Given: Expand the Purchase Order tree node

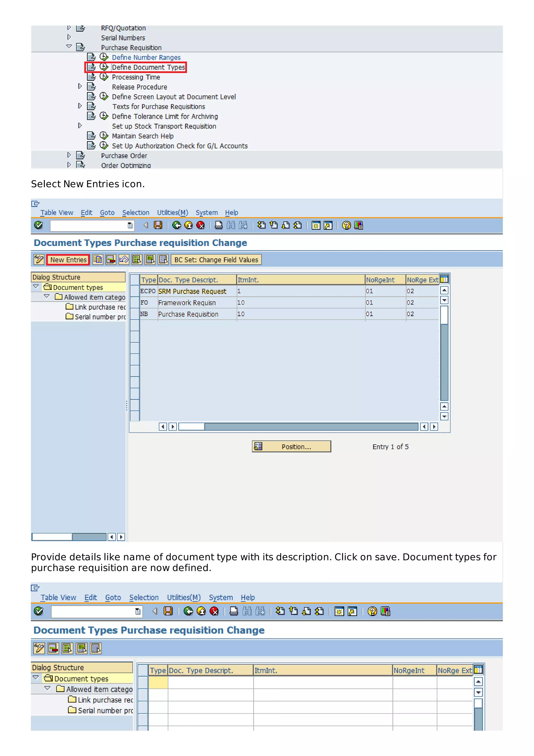Looking at the screenshot, I should click(69, 155).
